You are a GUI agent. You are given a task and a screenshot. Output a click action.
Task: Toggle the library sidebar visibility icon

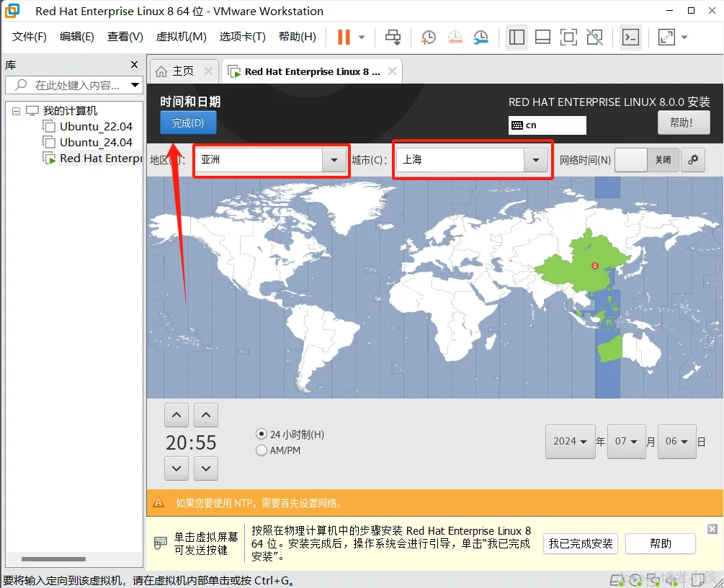coord(517,37)
